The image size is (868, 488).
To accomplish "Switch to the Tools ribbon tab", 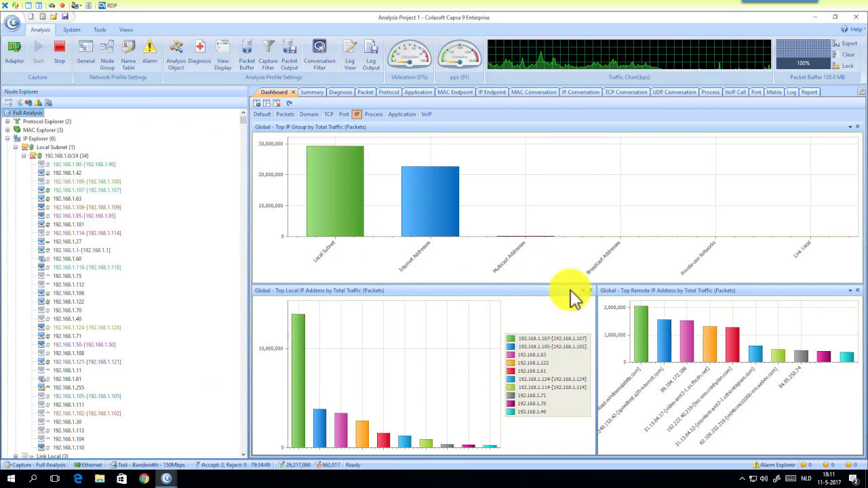I will click(x=100, y=30).
